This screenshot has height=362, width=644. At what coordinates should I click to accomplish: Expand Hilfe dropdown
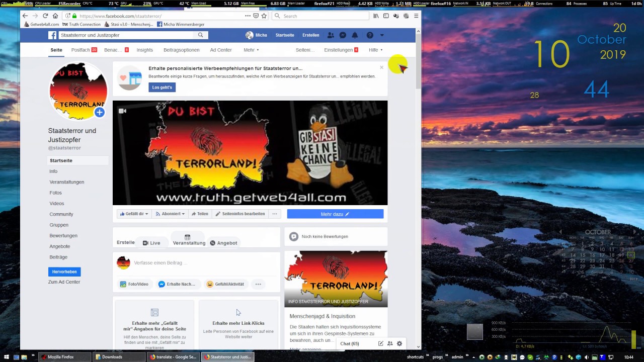[x=375, y=50]
